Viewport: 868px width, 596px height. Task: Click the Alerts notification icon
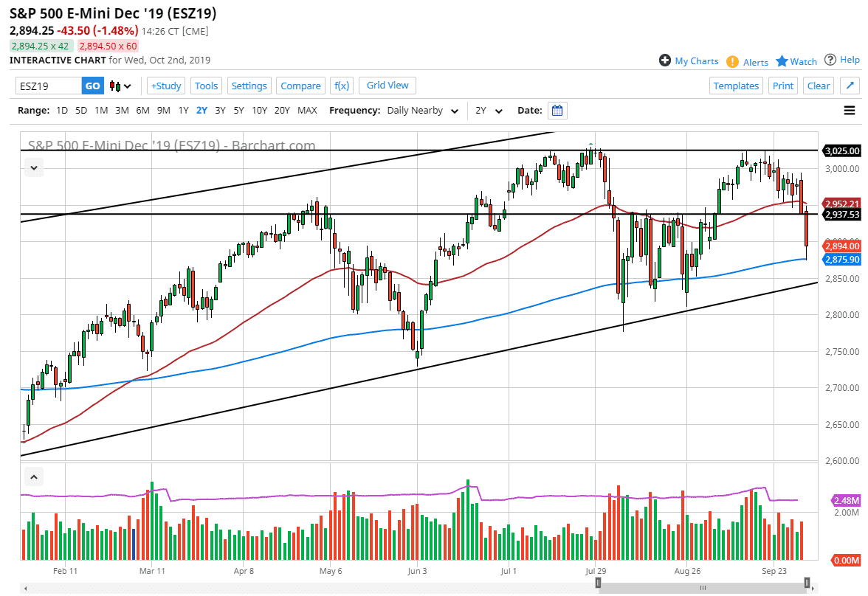pos(733,62)
